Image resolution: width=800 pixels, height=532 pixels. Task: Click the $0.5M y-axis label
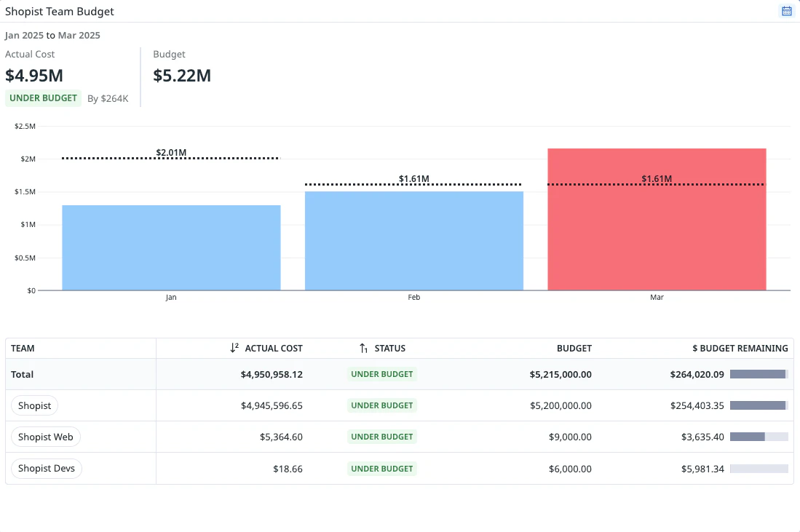[x=25, y=258]
